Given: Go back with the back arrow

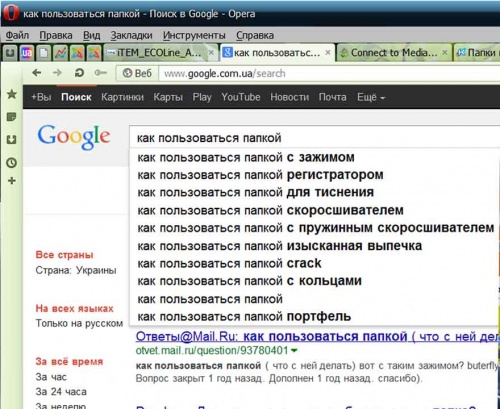Looking at the screenshot, I should coord(37,73).
